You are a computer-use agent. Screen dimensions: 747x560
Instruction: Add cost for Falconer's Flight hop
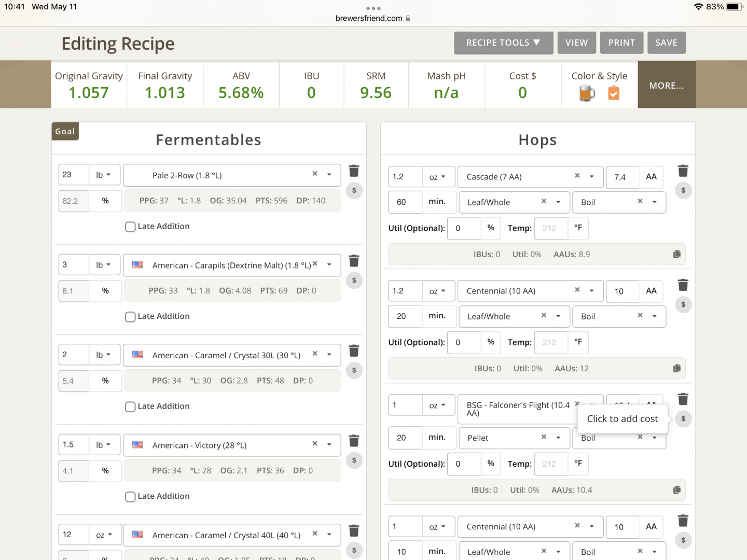point(683,419)
